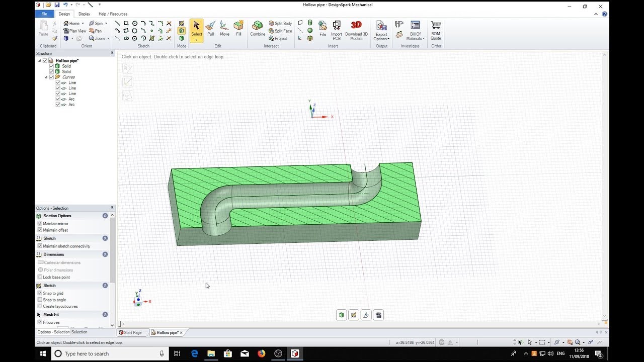Image resolution: width=644 pixels, height=362 pixels.
Task: Uncheck Maintain offset option
Action: 40,230
